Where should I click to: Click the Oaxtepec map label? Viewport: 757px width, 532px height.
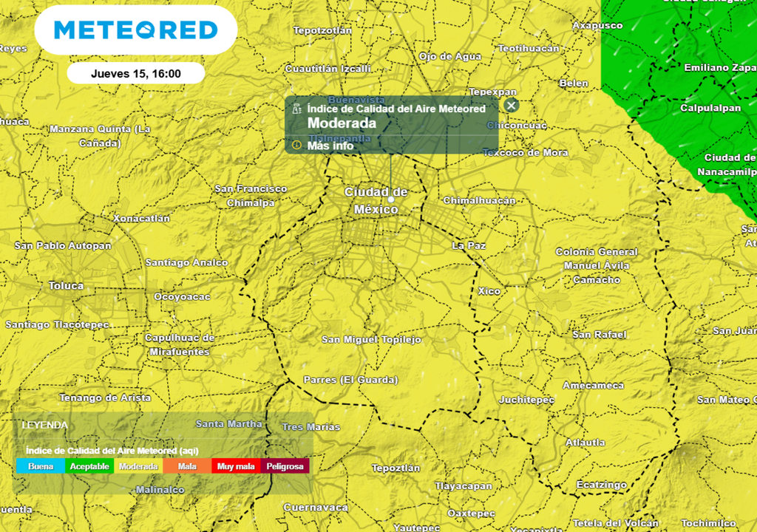pos(471,514)
